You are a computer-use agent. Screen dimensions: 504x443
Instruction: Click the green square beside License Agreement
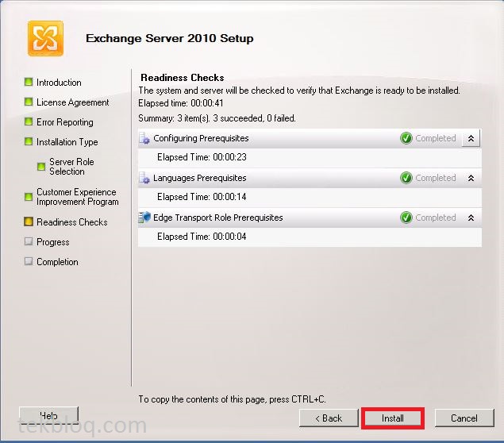click(x=29, y=102)
